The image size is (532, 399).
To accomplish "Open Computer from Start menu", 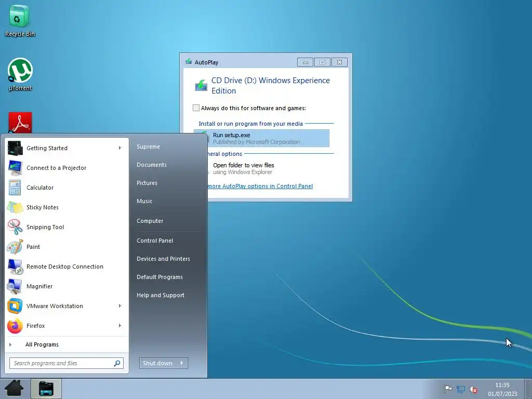I will tap(150, 221).
